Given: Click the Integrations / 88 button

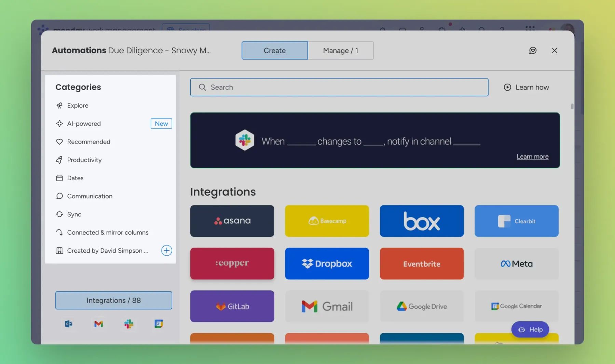Looking at the screenshot, I should pyautogui.click(x=113, y=300).
